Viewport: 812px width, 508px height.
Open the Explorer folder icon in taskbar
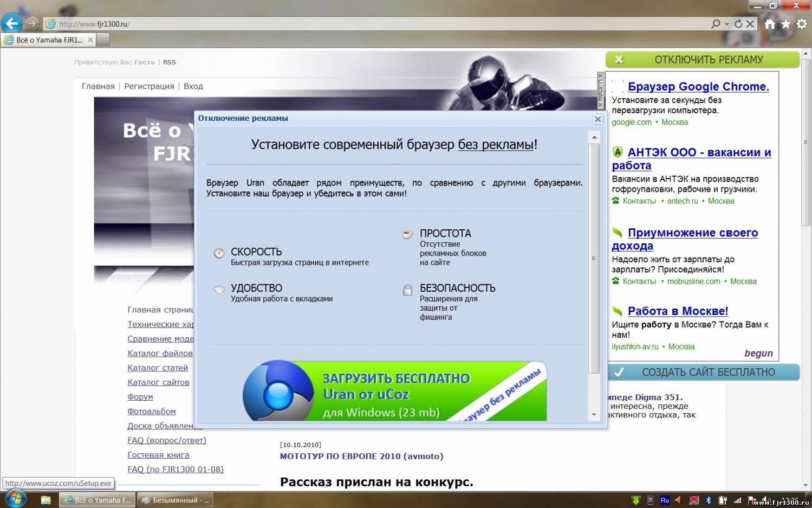[x=46, y=500]
